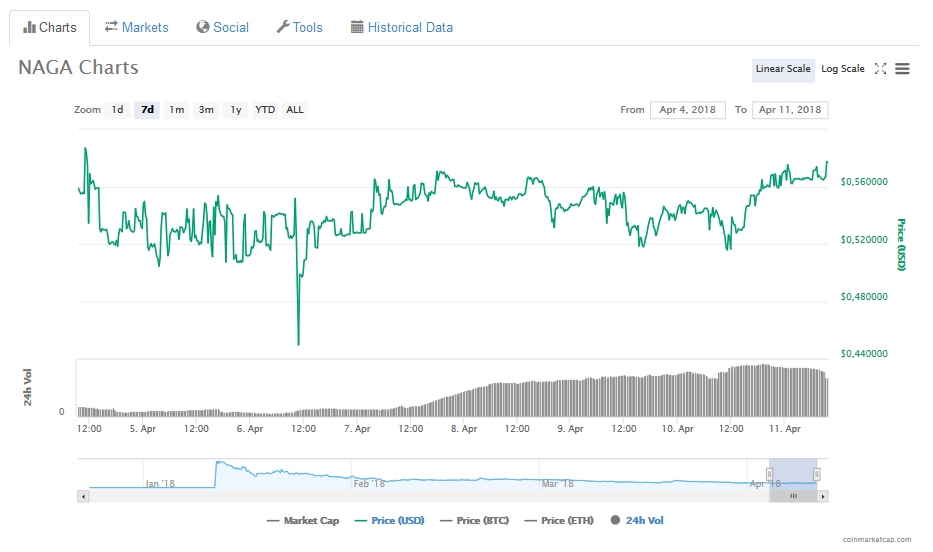Screen dimensions: 933x552
Task: Click the $0.440000 price axis label
Action: coord(864,354)
